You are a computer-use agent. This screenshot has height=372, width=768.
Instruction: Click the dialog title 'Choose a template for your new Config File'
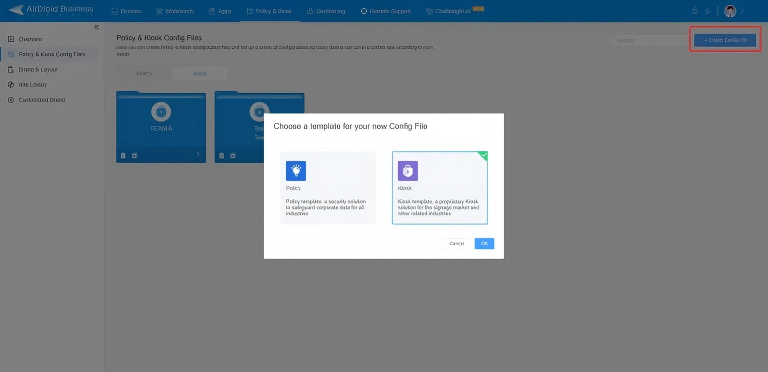350,126
